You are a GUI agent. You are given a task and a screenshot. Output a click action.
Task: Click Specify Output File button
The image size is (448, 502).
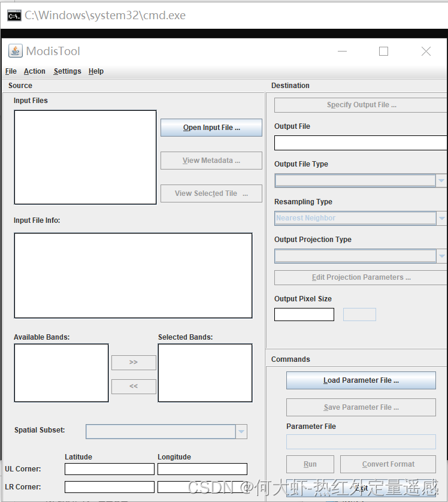click(361, 105)
